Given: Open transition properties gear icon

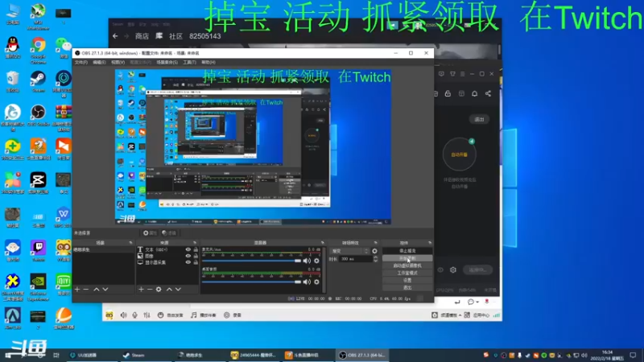Looking at the screenshot, I should [x=374, y=251].
